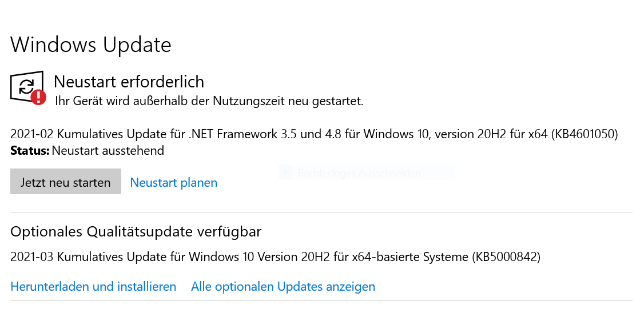This screenshot has height=321, width=644.
Task: Show "Alle optionalen Updates anzeigen"
Action: (283, 286)
